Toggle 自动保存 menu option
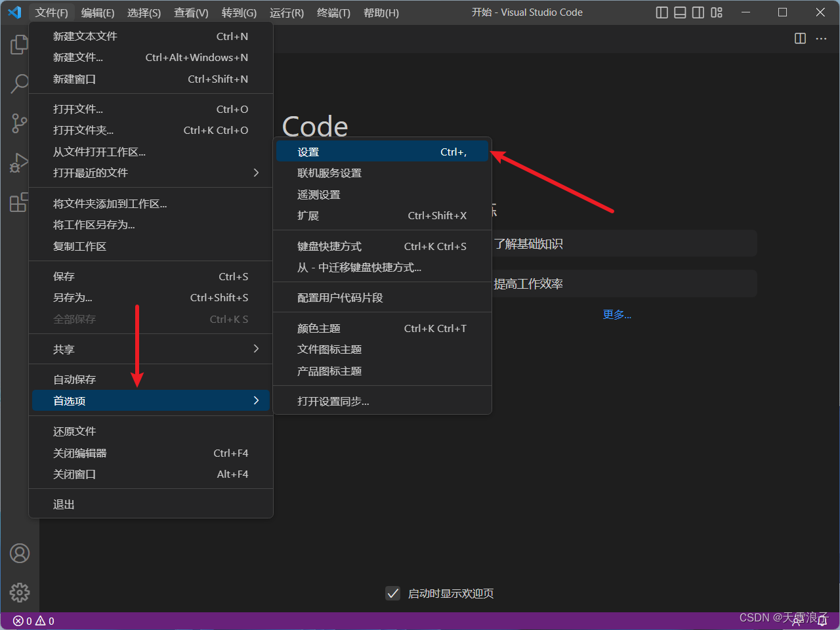Screen dimensions: 840x630 [151, 379]
